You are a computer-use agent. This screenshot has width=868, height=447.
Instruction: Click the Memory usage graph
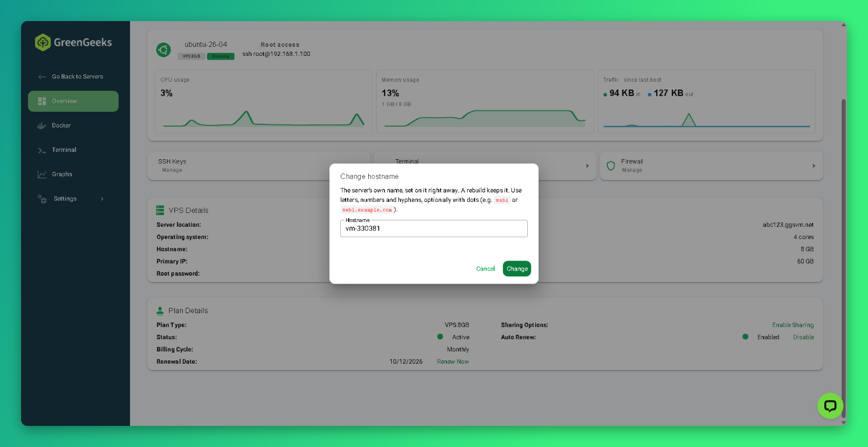[485, 118]
